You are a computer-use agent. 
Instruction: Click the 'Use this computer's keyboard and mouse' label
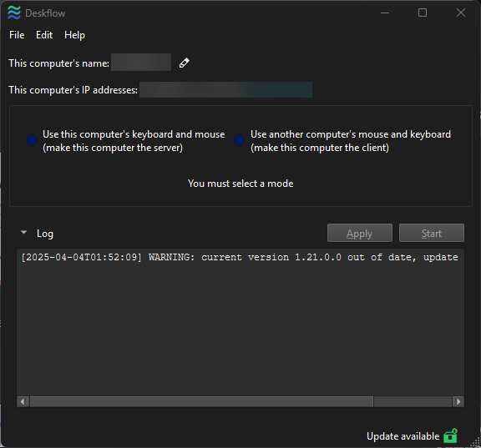click(x=134, y=141)
